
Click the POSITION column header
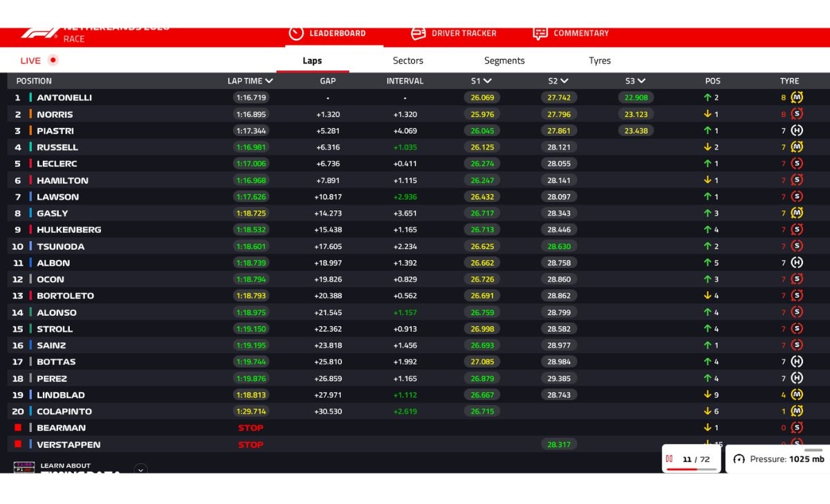tap(34, 81)
